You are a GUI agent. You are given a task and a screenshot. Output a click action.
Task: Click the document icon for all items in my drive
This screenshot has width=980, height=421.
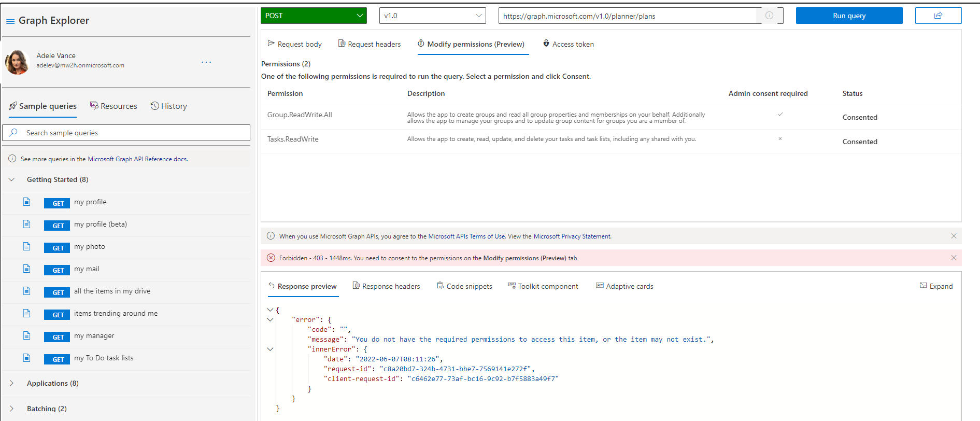coord(26,291)
